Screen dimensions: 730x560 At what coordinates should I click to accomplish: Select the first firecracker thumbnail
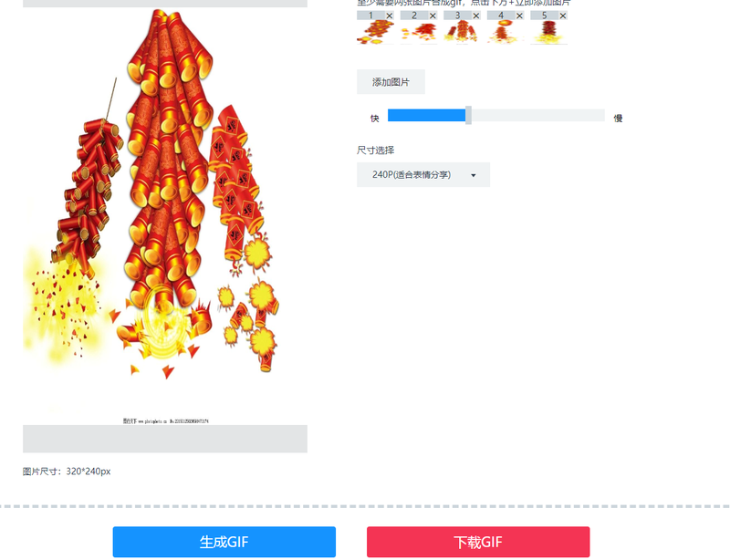coord(375,32)
